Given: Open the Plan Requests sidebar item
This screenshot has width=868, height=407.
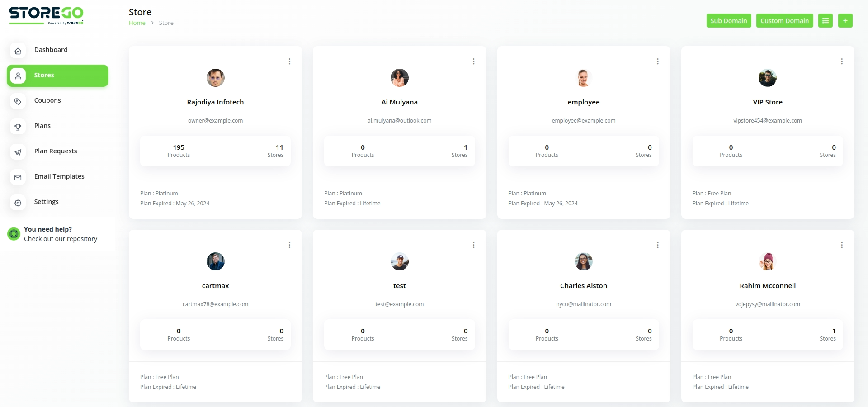Looking at the screenshot, I should [x=56, y=151].
